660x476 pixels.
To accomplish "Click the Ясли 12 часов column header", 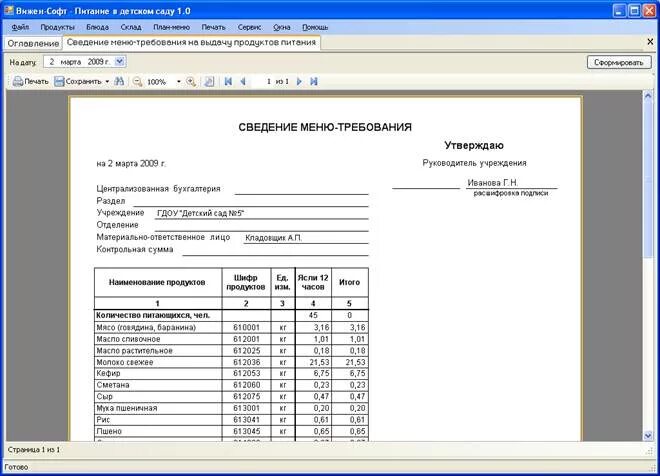I will click(x=313, y=282).
